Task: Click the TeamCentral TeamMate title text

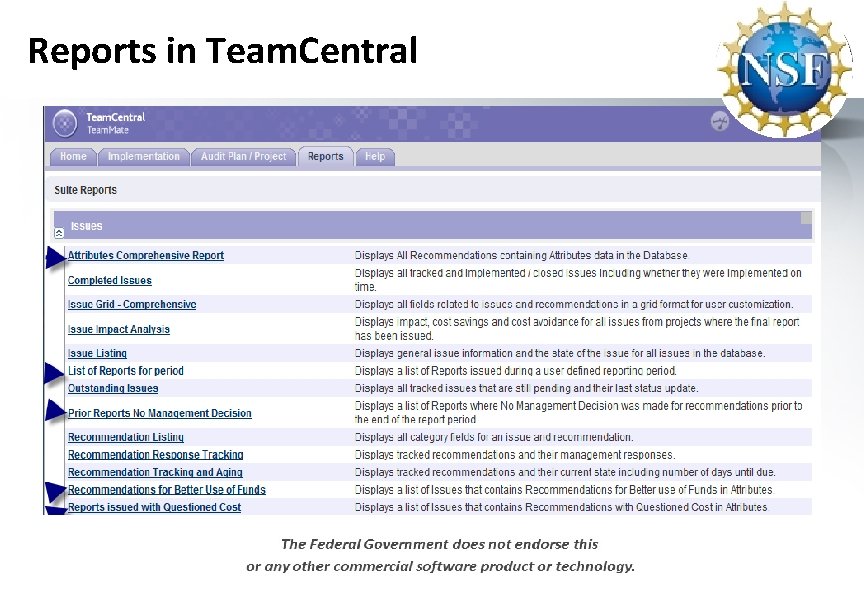Action: click(x=115, y=123)
